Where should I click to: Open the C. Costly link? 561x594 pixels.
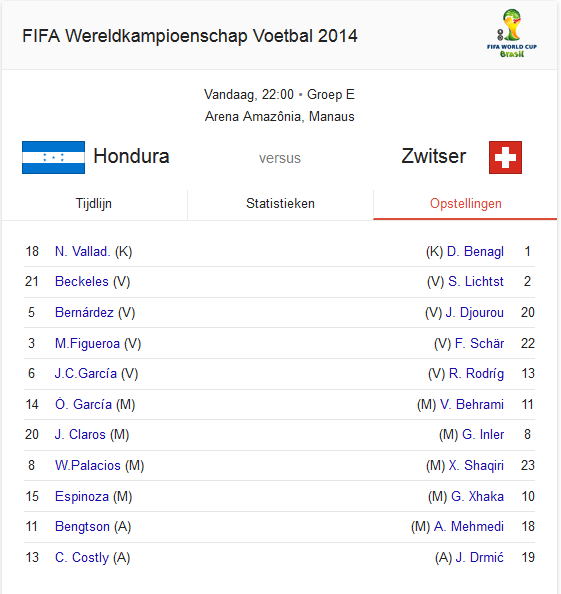(82, 557)
